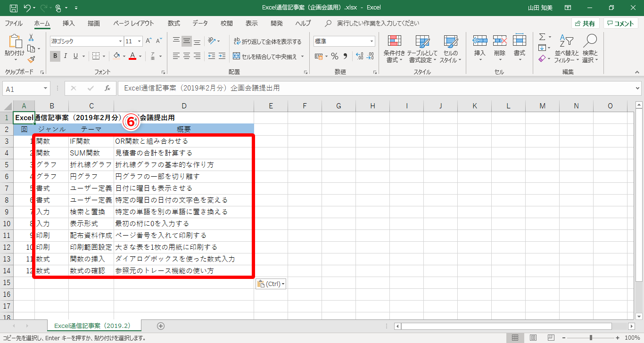This screenshot has height=343, width=644.
Task: Apply comma style number format
Action: pyautogui.click(x=345, y=57)
